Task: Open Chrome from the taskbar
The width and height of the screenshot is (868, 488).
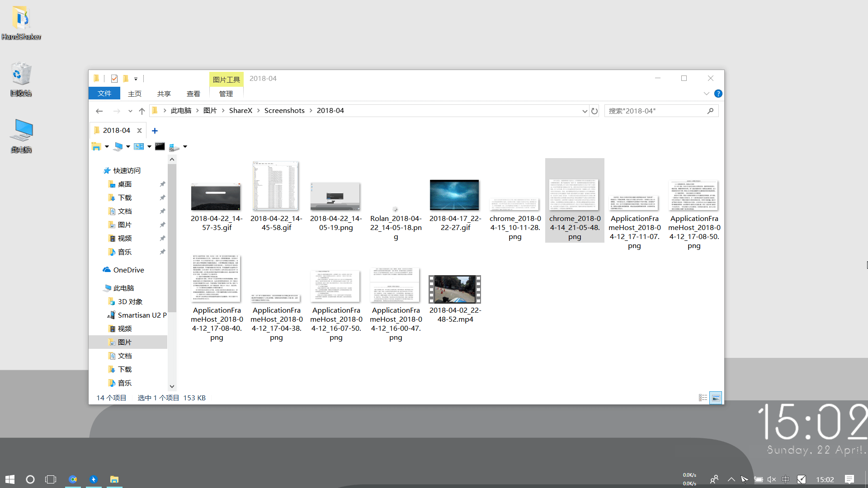Action: (x=73, y=479)
